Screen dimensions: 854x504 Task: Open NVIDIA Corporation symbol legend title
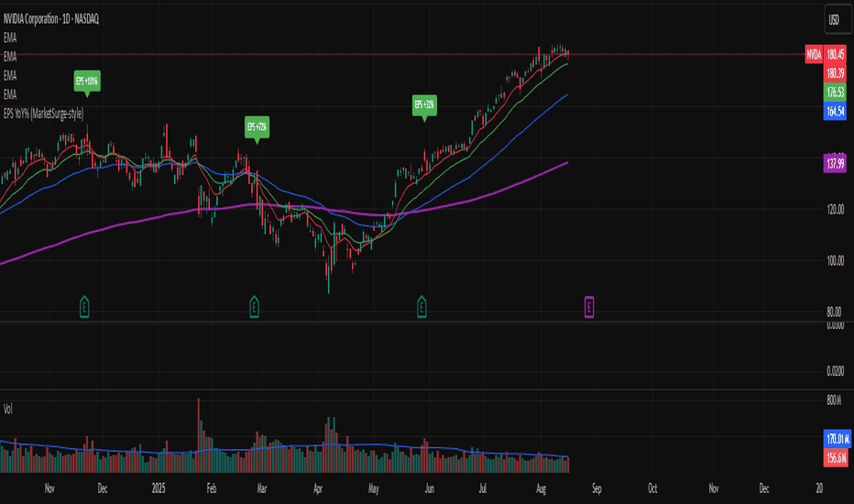pos(51,19)
